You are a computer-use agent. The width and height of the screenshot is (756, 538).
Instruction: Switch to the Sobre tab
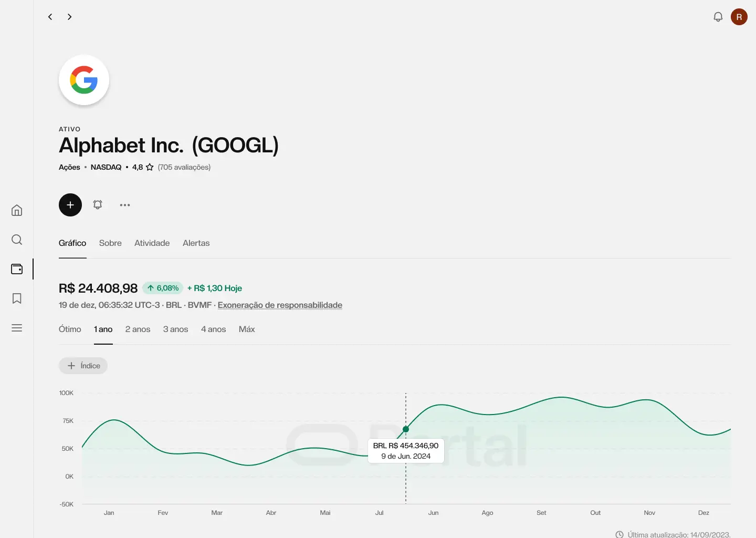click(x=110, y=243)
